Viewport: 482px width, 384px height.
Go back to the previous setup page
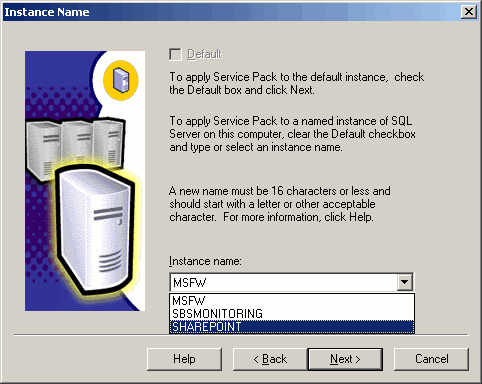tap(270, 359)
